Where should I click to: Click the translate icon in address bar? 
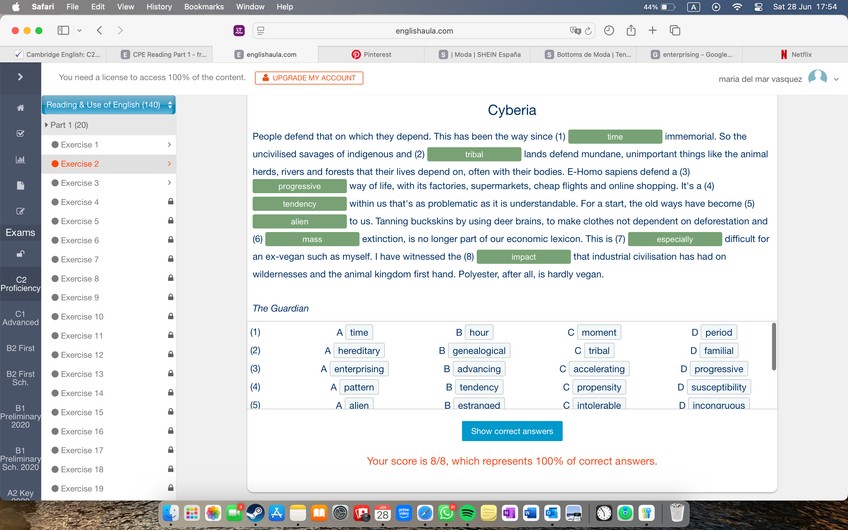click(575, 31)
